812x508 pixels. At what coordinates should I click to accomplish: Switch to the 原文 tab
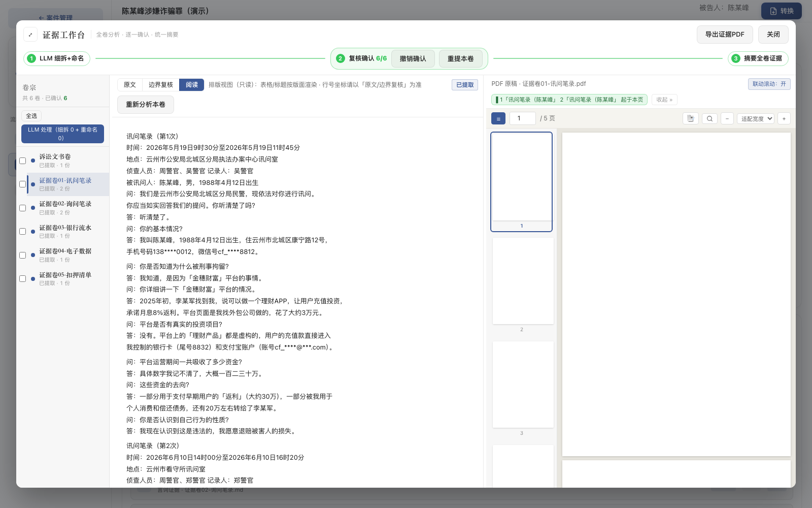pos(130,85)
